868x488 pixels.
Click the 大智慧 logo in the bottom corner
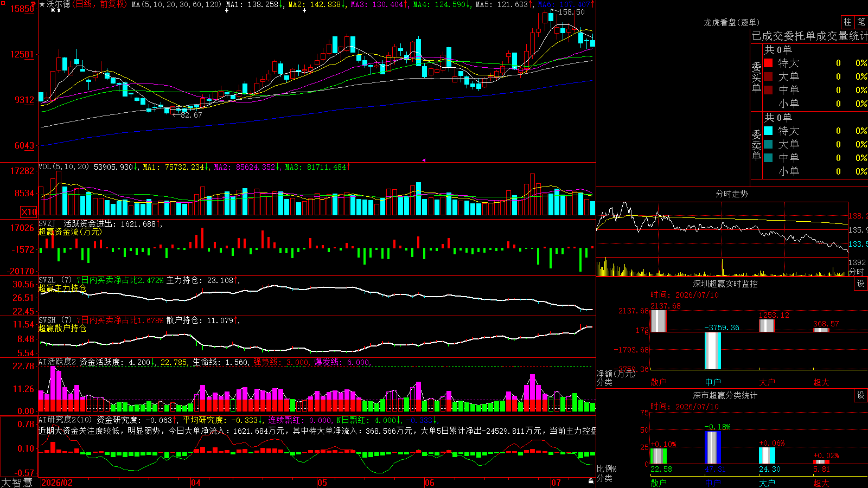tap(17, 483)
